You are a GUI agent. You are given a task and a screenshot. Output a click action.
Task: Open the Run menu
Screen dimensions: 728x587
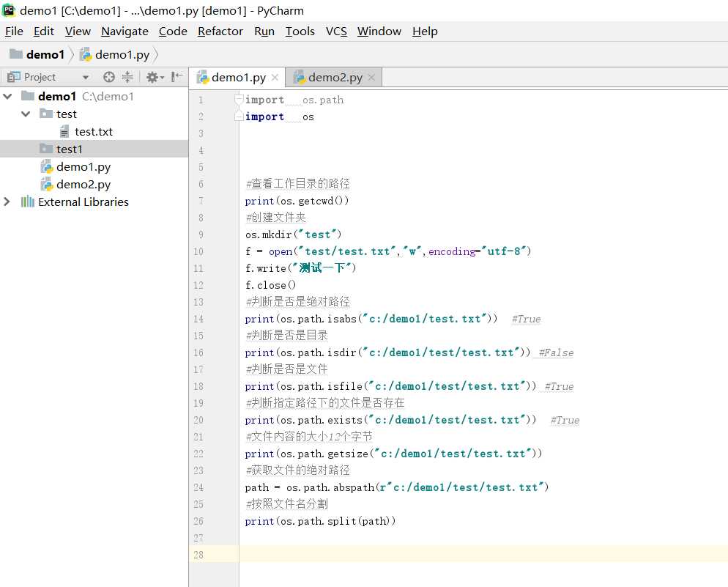point(264,31)
